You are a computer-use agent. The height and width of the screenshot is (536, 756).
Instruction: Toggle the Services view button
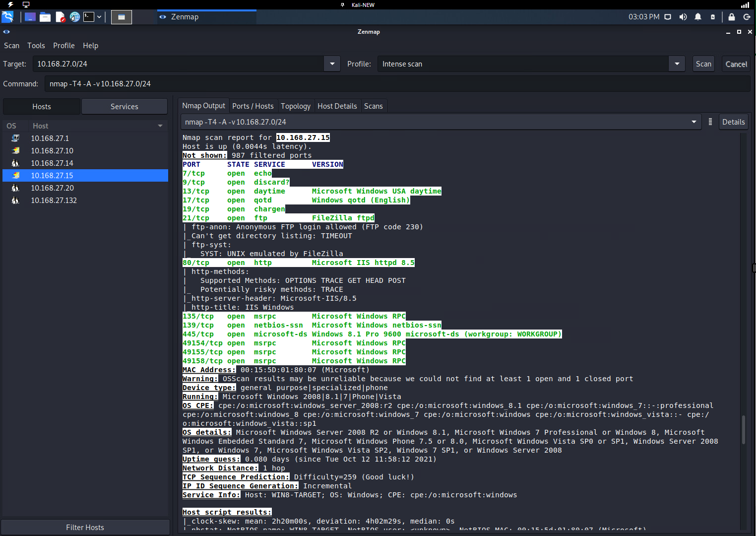tap(125, 107)
